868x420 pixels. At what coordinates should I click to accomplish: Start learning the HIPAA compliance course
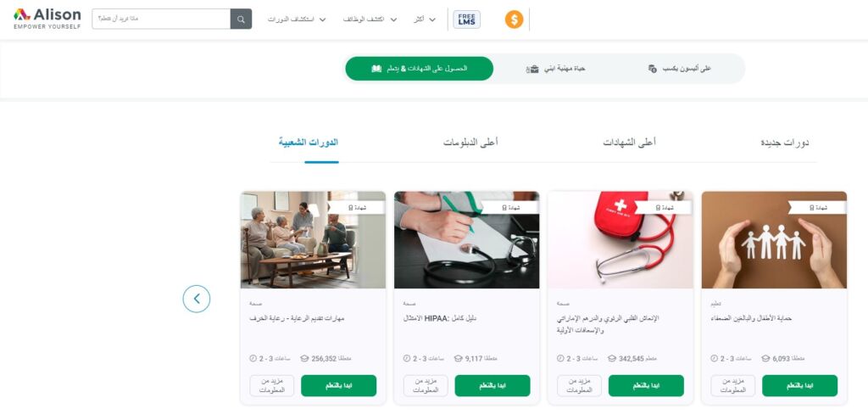pyautogui.click(x=492, y=386)
